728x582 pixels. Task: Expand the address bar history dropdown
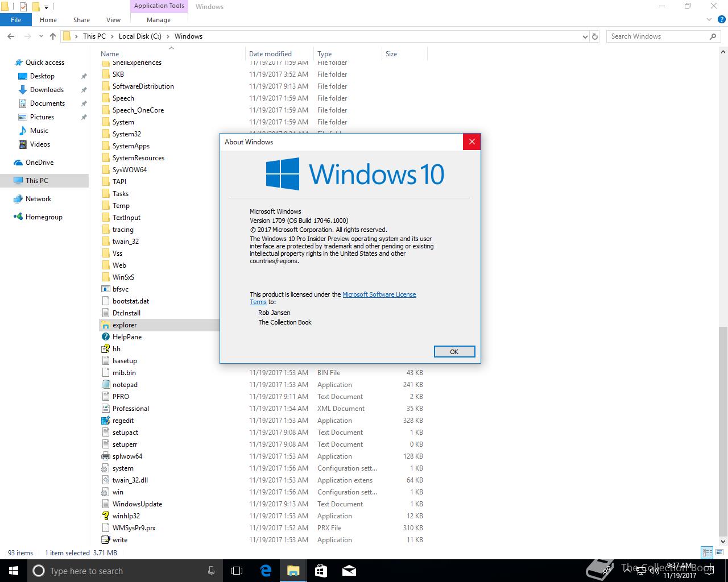click(585, 36)
